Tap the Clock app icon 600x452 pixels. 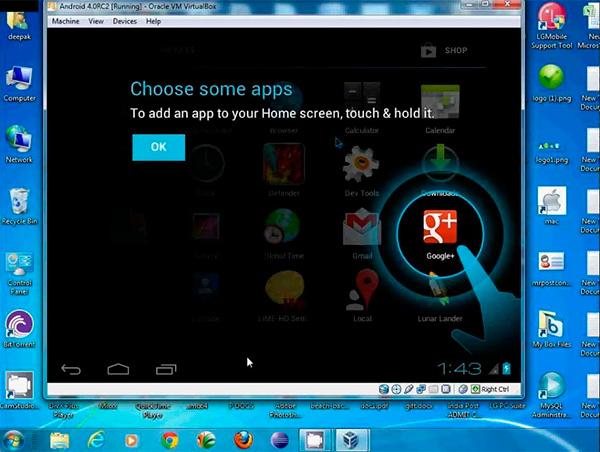pyautogui.click(x=206, y=163)
